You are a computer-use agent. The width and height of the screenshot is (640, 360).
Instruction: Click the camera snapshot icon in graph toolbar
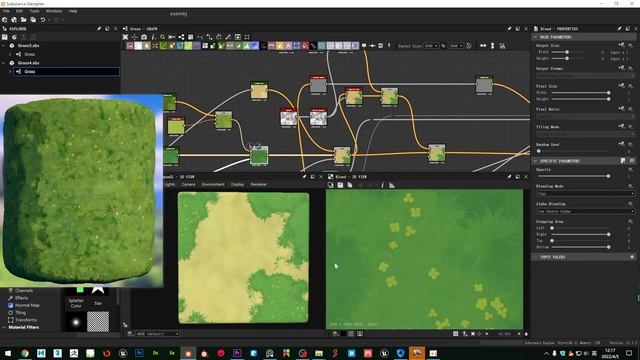[144, 37]
